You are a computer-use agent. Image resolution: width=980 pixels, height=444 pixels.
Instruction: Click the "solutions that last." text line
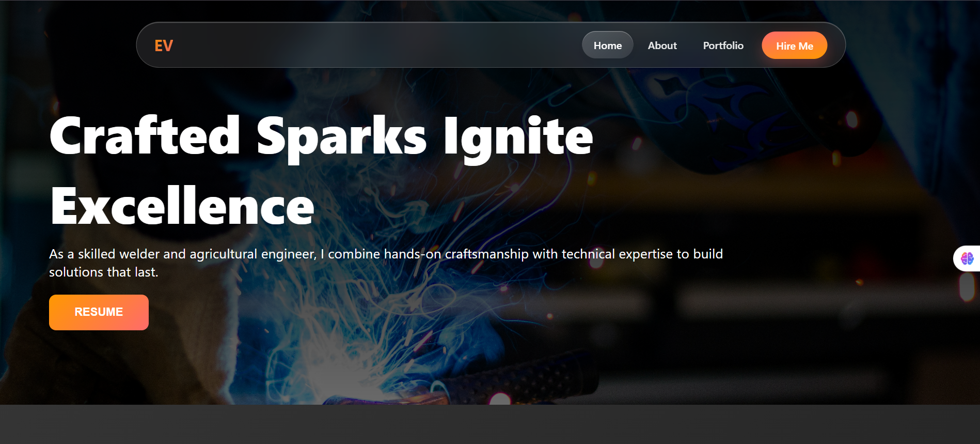103,272
